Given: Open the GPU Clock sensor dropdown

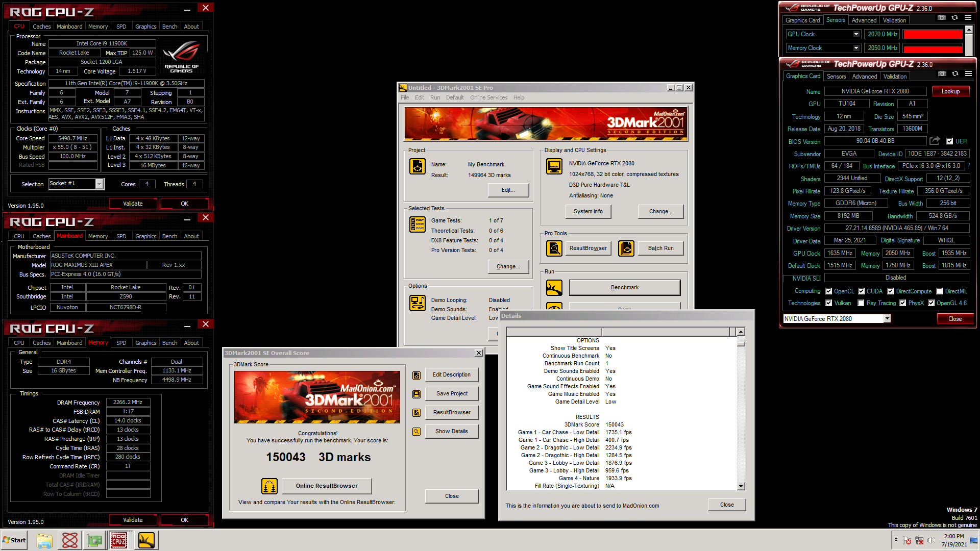Looking at the screenshot, I should [x=856, y=34].
